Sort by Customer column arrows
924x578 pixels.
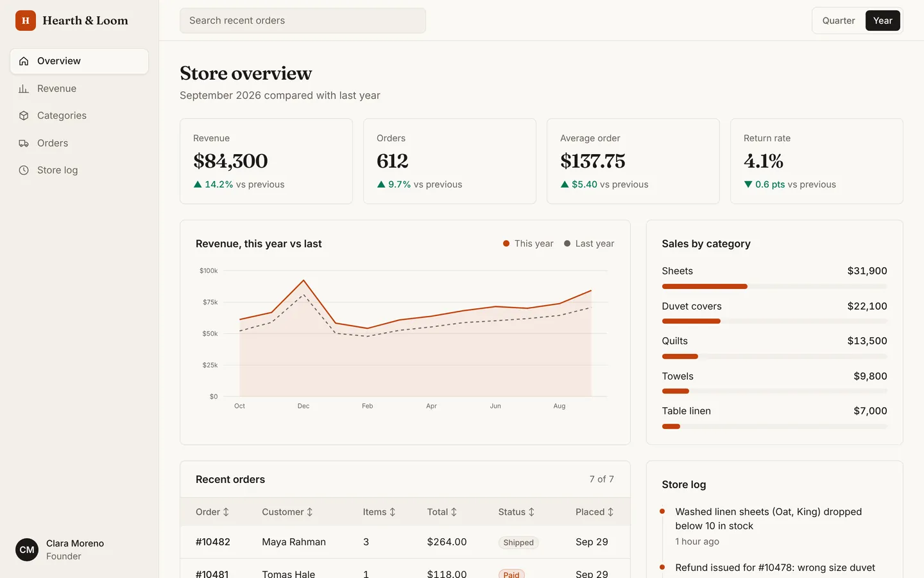click(x=310, y=512)
